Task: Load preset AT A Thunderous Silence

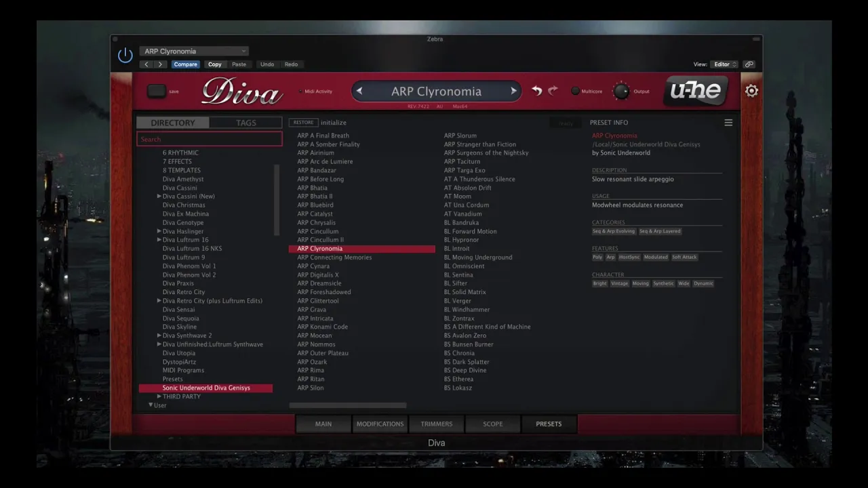Action: (479, 180)
